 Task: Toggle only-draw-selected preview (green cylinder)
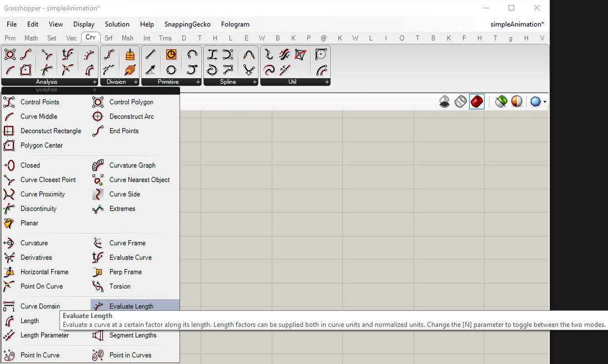pyautogui.click(x=501, y=102)
